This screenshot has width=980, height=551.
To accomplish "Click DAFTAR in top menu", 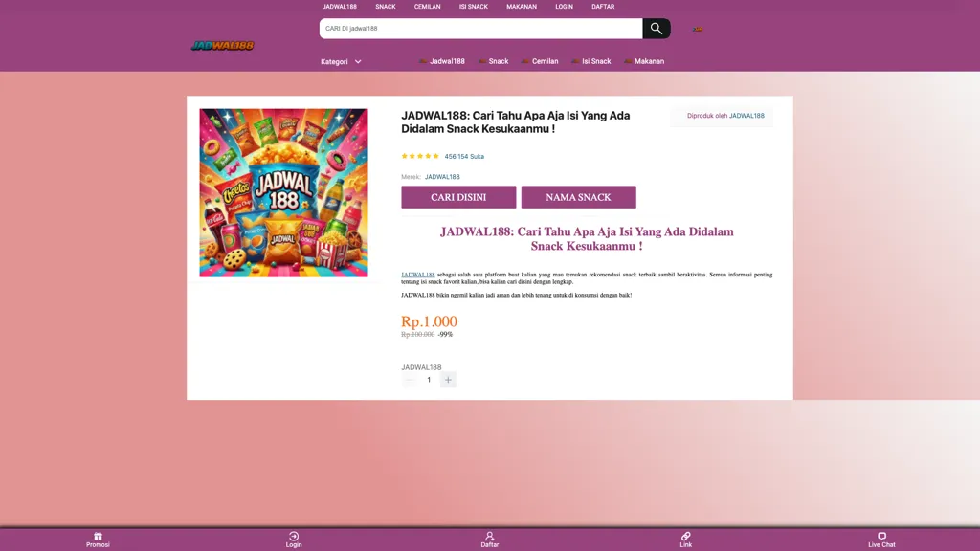I will tap(603, 7).
